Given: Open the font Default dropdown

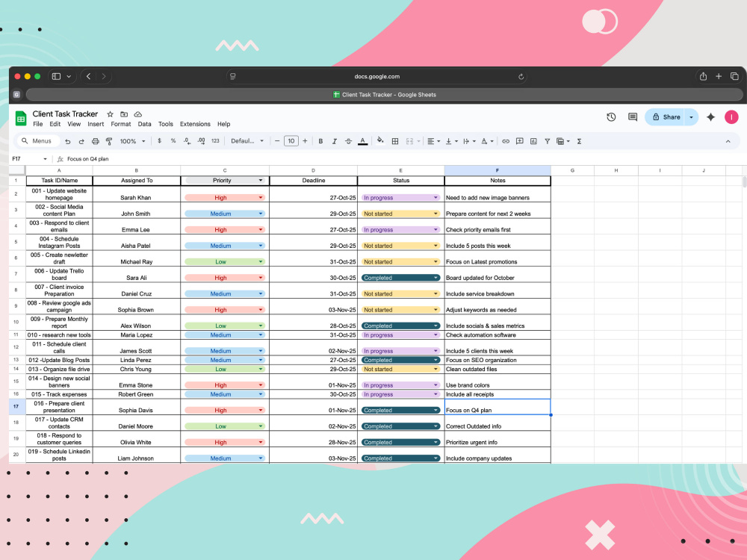Looking at the screenshot, I should (x=247, y=141).
